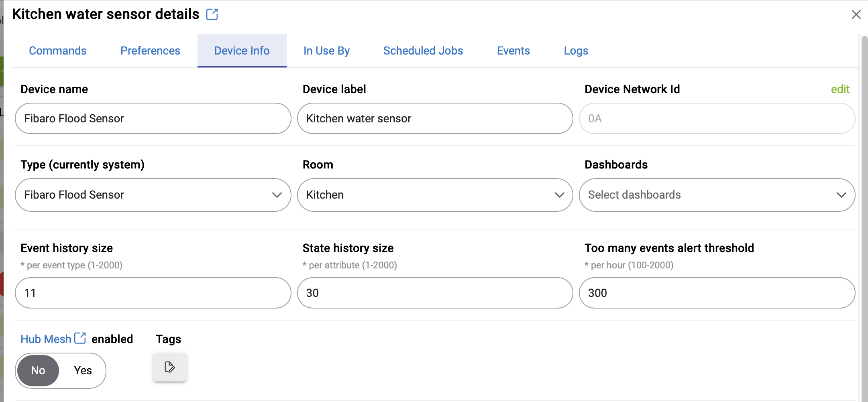Open the Hub Mesh external link icon
Image resolution: width=868 pixels, height=402 pixels.
pos(80,338)
